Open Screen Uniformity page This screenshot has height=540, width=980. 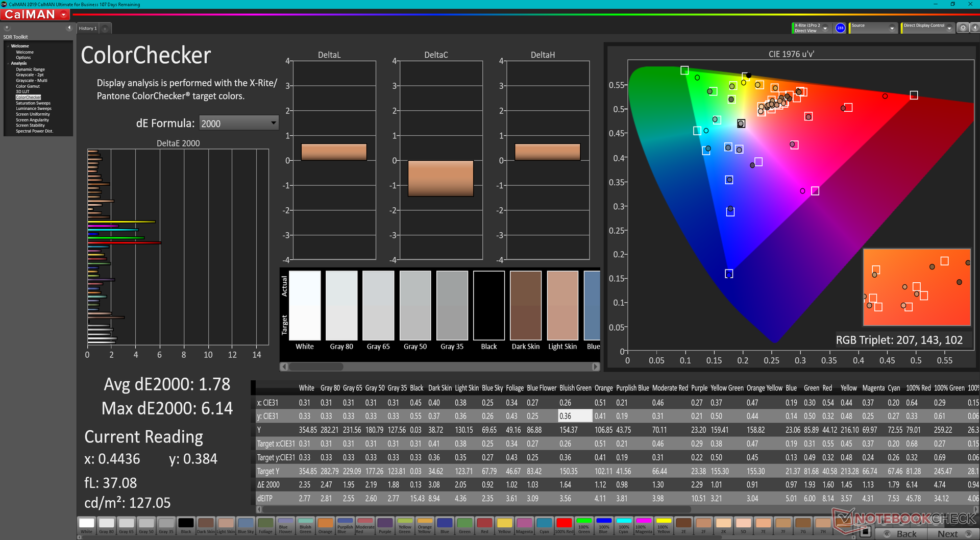tap(33, 114)
